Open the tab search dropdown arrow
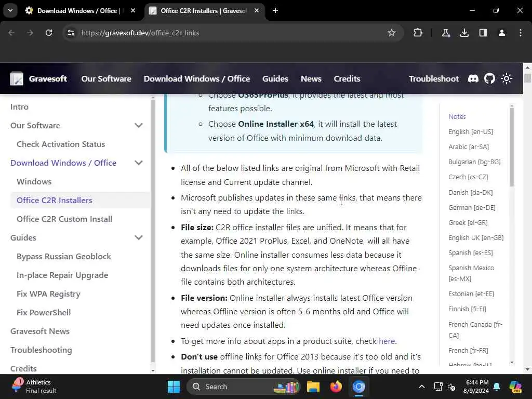 (x=10, y=10)
